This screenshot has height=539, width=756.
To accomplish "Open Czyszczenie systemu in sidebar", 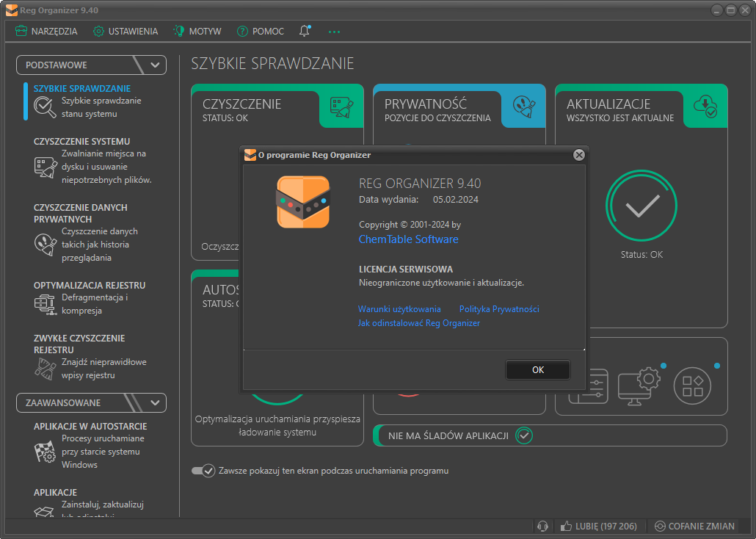I will (x=82, y=142).
